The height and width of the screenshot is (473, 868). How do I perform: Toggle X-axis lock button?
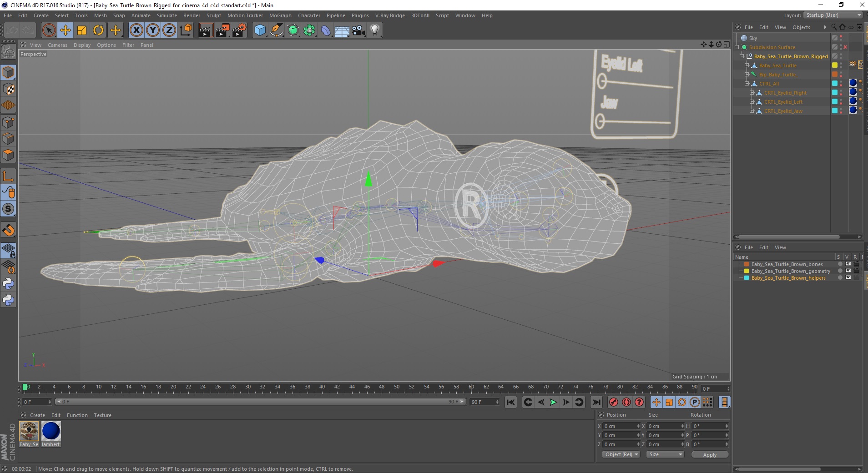pyautogui.click(x=136, y=30)
